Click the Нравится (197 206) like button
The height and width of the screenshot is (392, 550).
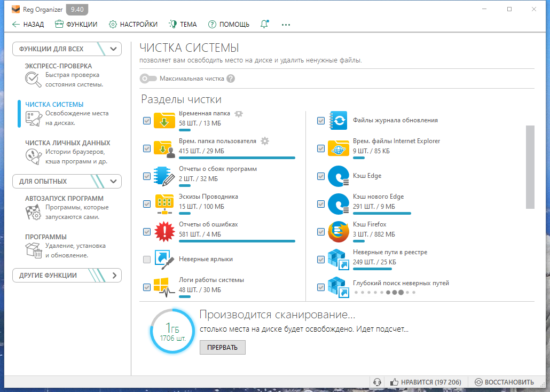coord(426,382)
